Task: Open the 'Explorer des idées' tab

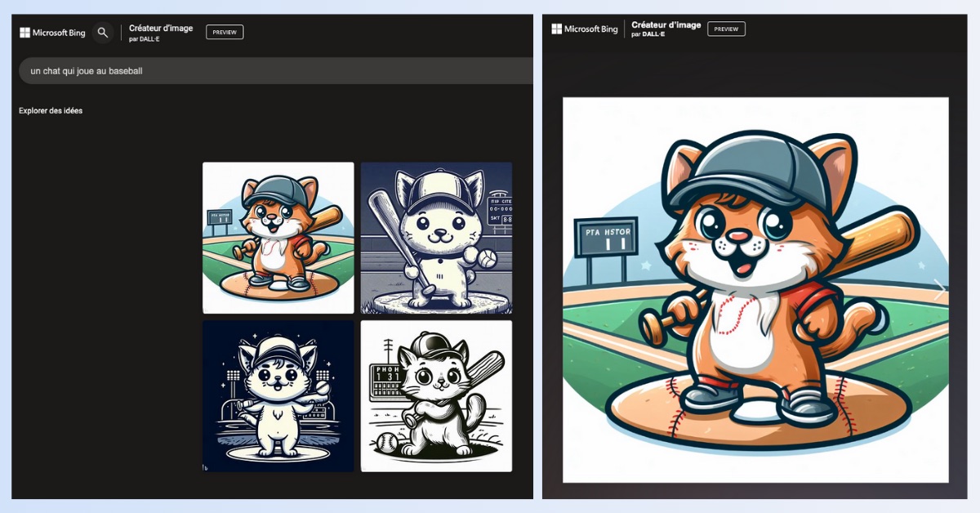Action: pos(51,111)
